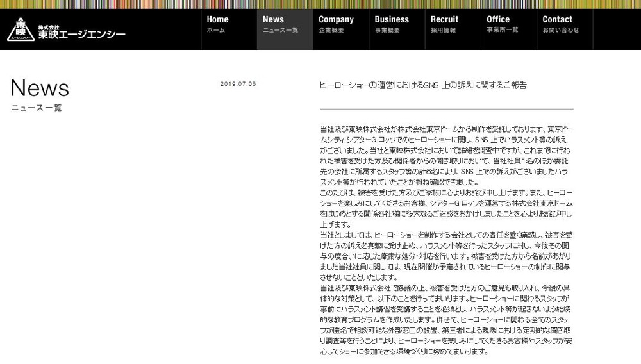Image resolution: width=641 pixels, height=364 pixels.
Task: Click the large News page heading
Action: (40, 88)
